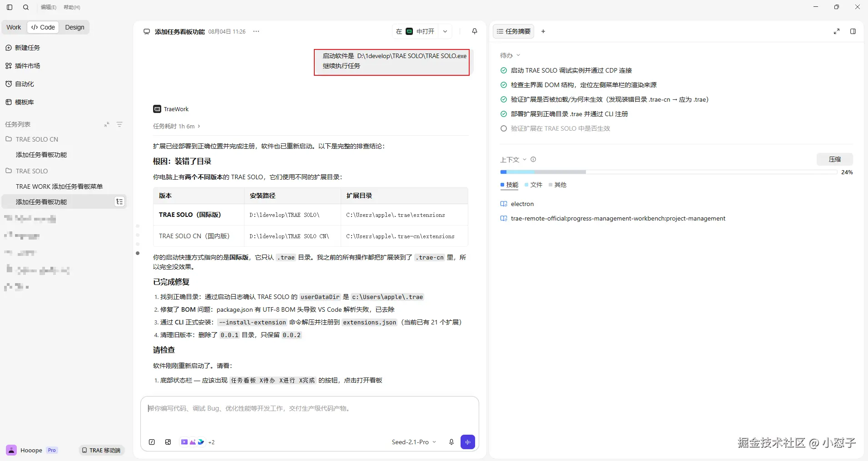Switch to the Design tab

[74, 27]
